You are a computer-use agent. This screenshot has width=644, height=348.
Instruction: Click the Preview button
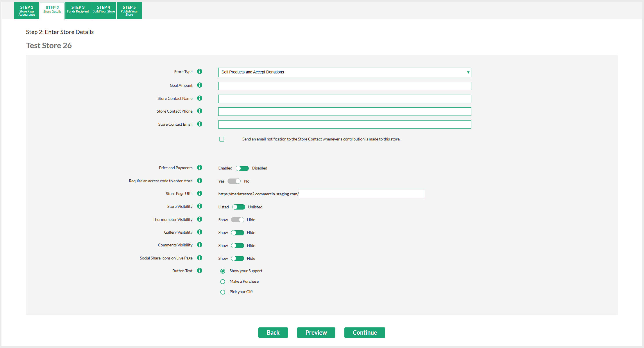[x=316, y=333]
